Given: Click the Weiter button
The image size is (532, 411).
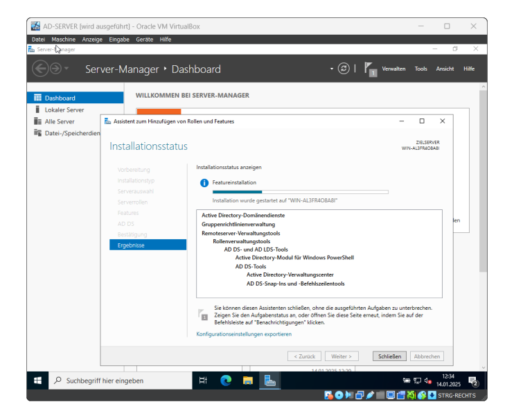Looking at the screenshot, I should click(342, 356).
